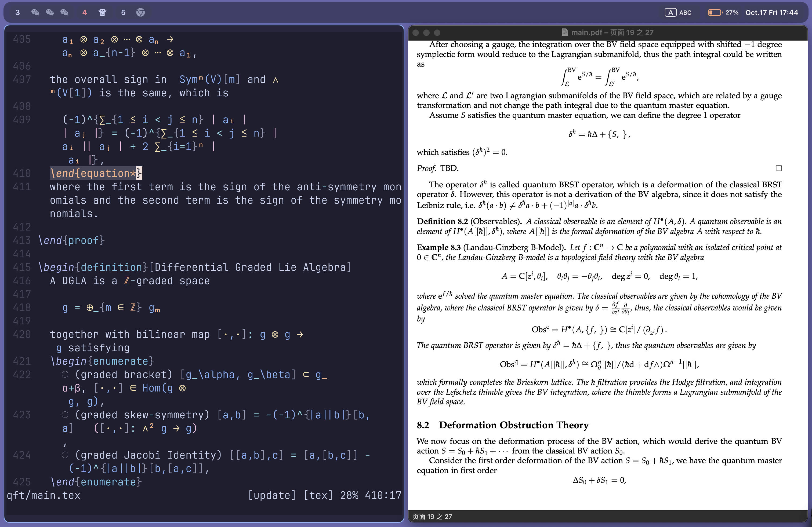
Task: Click the date and time Oct.17 Fri 17:44
Action: pos(771,13)
